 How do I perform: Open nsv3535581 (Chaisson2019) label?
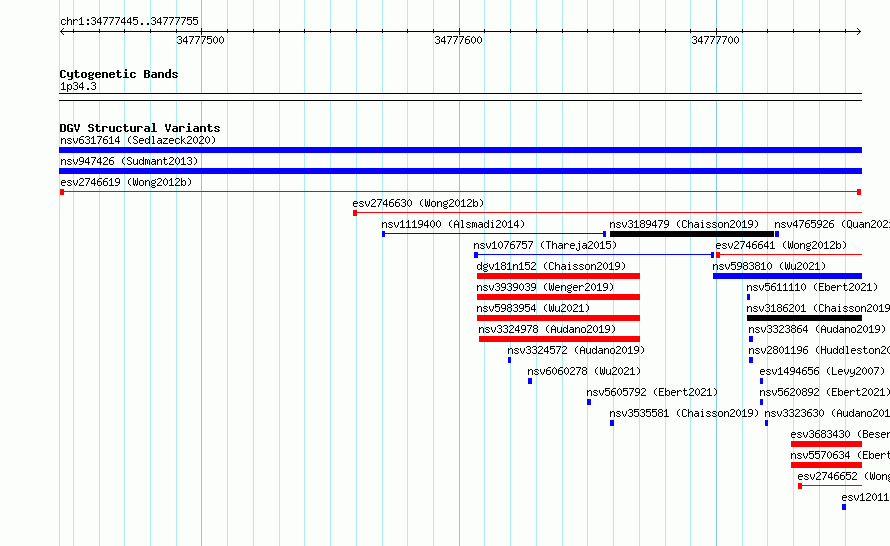pos(684,413)
